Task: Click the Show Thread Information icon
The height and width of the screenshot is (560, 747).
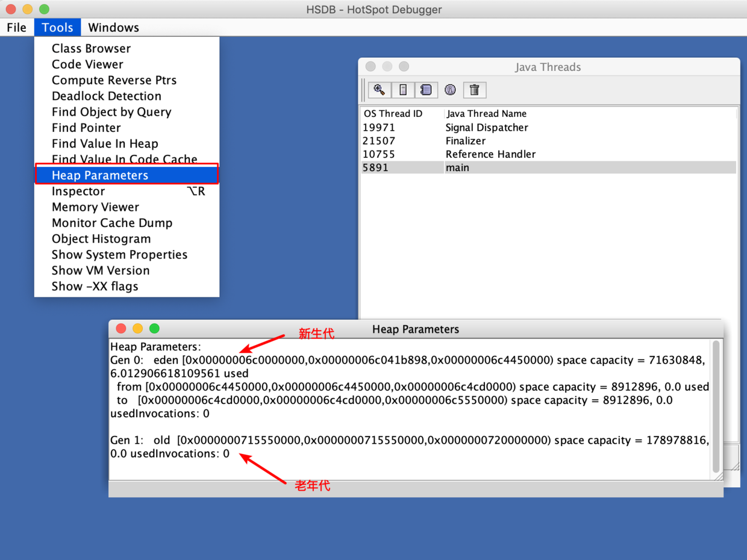Action: tap(450, 90)
